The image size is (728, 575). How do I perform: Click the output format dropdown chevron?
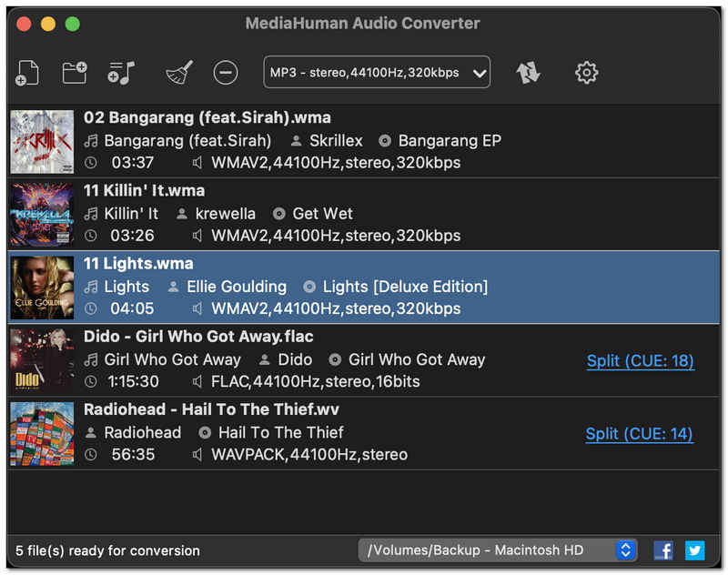(480, 74)
